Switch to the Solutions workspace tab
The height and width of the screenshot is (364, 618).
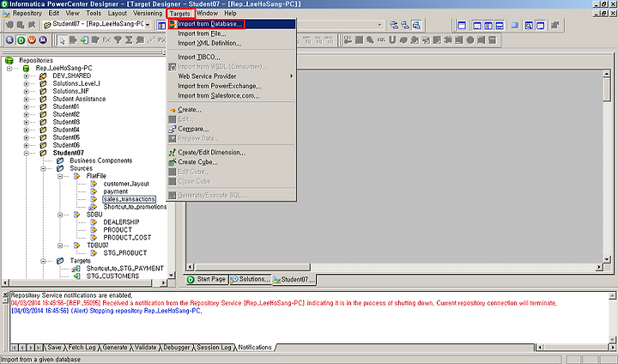251,279
